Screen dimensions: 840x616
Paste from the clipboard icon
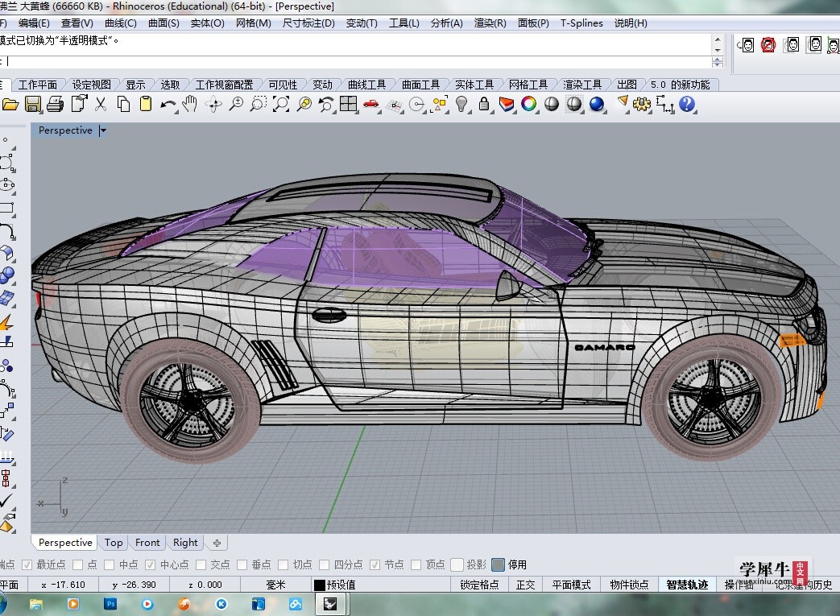[145, 104]
